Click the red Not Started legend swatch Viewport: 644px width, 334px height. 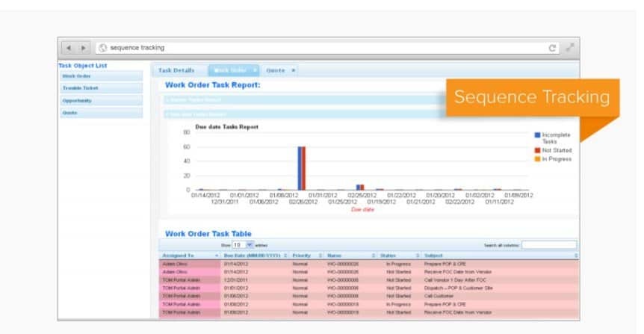(537, 149)
